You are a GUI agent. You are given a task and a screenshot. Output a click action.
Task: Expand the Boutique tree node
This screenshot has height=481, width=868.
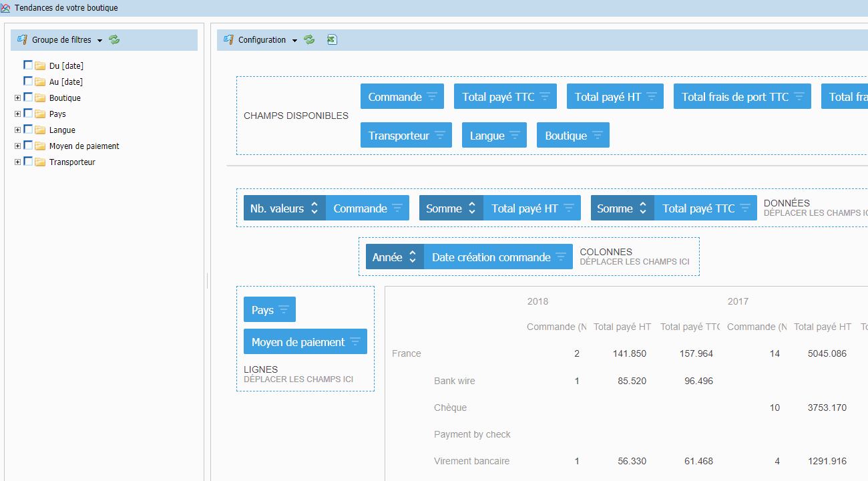point(17,98)
